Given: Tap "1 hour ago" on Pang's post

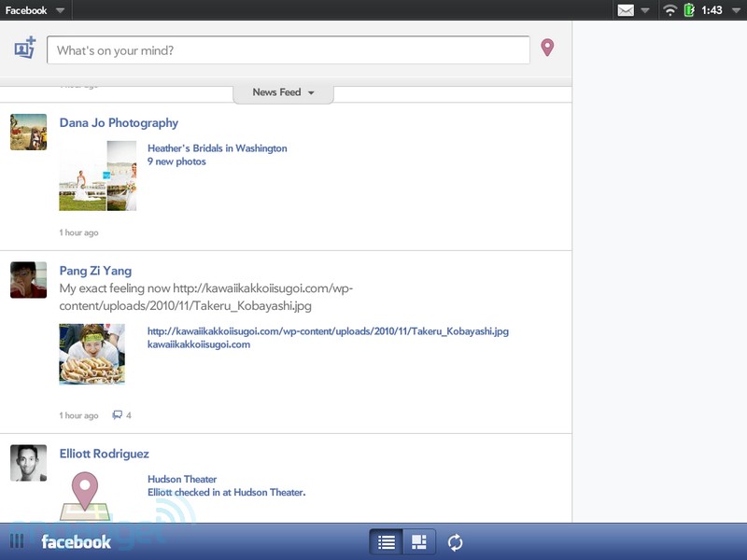Looking at the screenshot, I should point(78,415).
